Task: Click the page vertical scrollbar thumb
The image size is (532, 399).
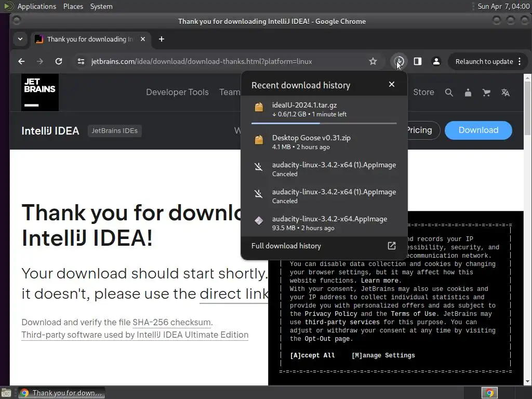Action: [x=528, y=108]
